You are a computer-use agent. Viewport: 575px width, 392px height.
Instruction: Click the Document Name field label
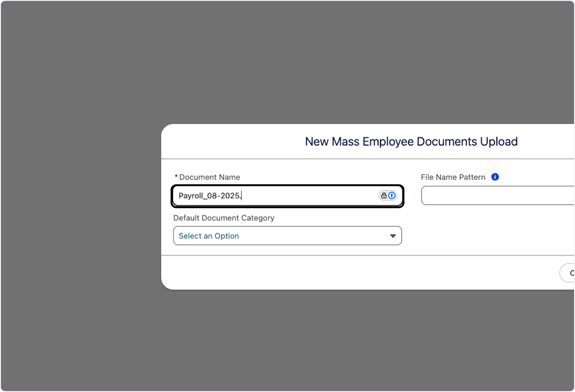pyautogui.click(x=209, y=177)
